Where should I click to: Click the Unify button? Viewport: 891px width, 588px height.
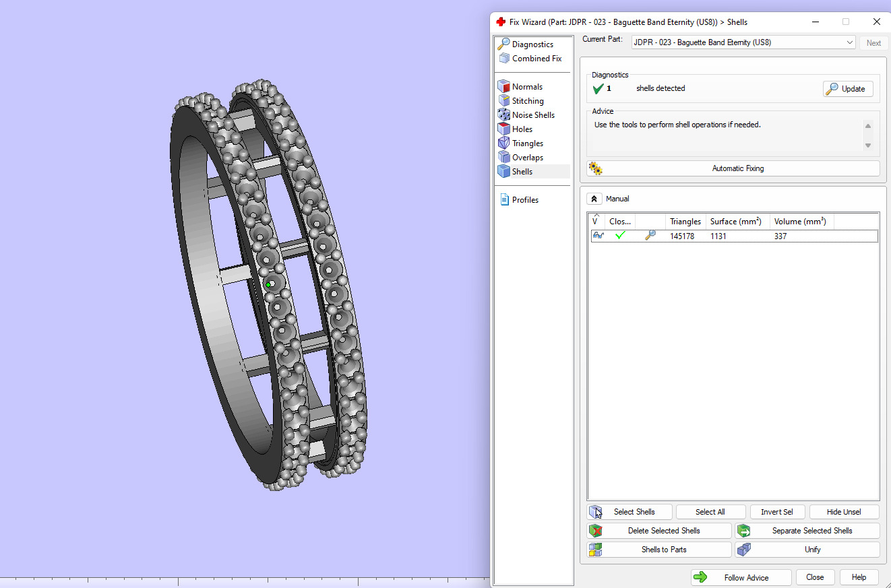[807, 550]
